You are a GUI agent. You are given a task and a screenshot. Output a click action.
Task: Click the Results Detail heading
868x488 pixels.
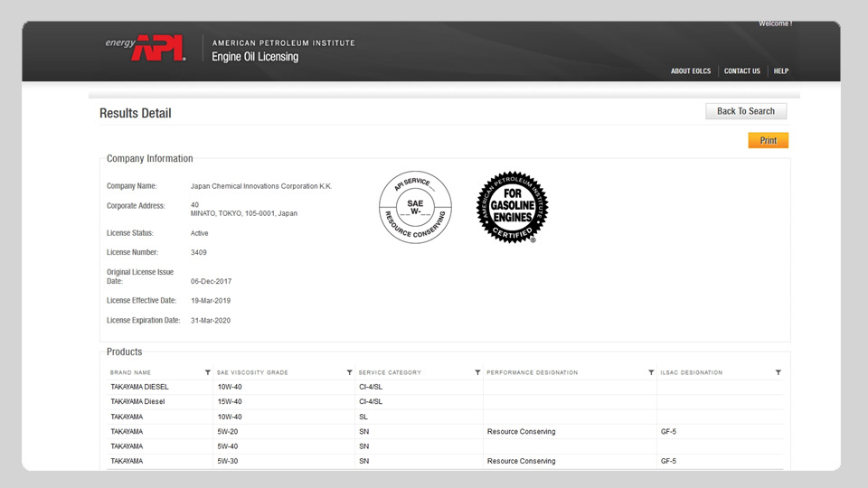tap(135, 113)
